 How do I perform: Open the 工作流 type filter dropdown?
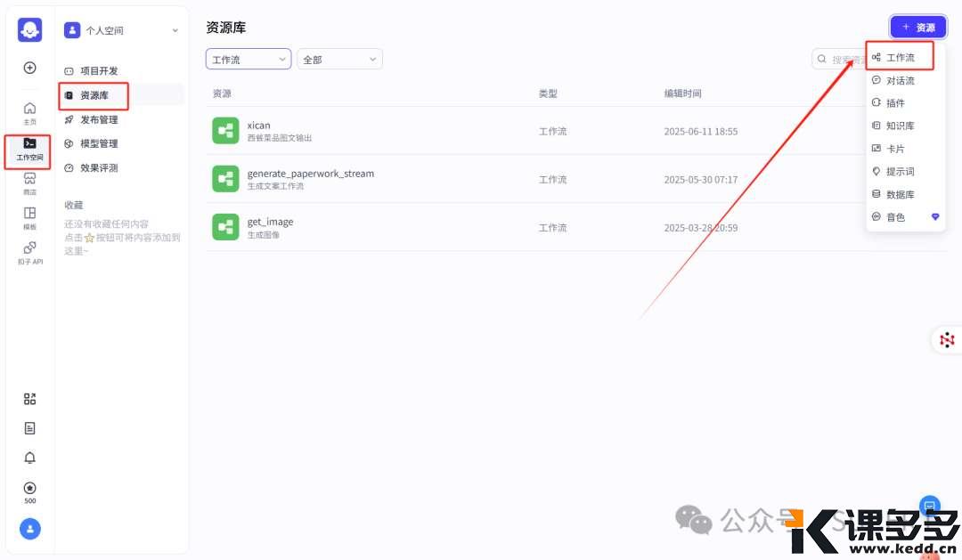tap(248, 58)
